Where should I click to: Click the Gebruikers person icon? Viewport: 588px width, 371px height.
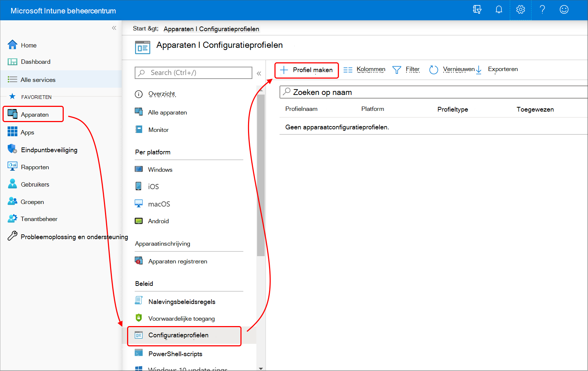12,184
